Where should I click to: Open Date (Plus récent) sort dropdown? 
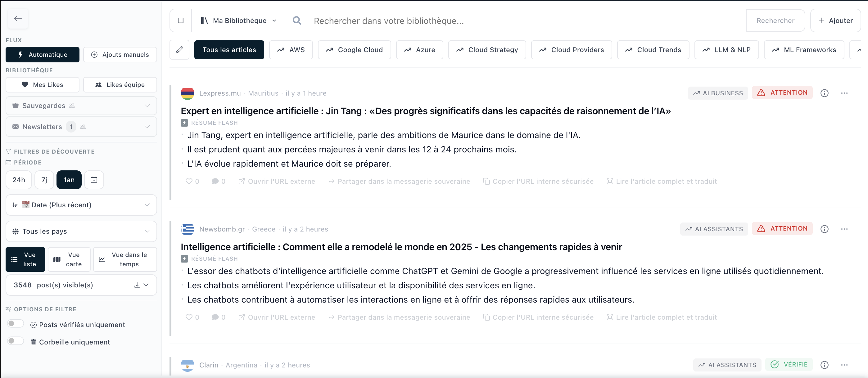[x=81, y=205]
